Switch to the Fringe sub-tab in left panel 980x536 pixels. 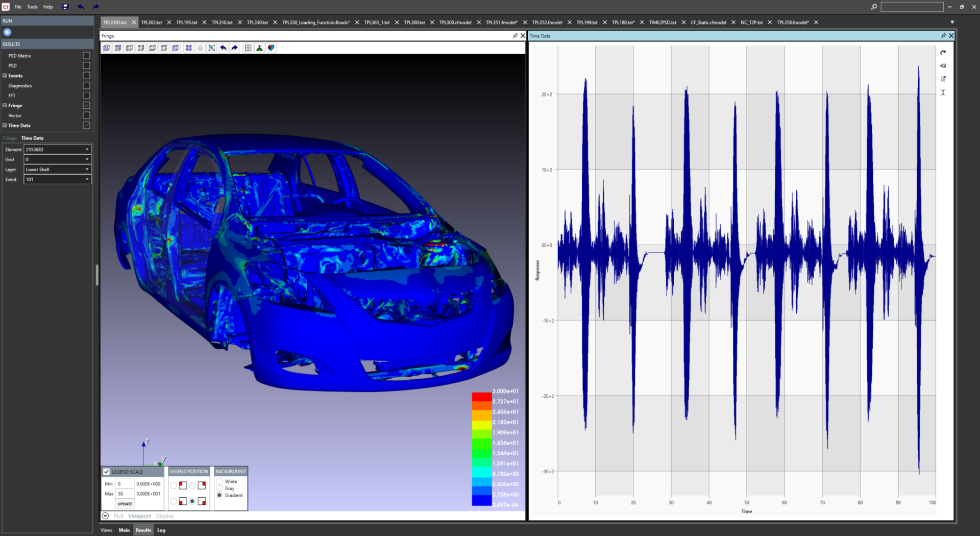[10, 138]
